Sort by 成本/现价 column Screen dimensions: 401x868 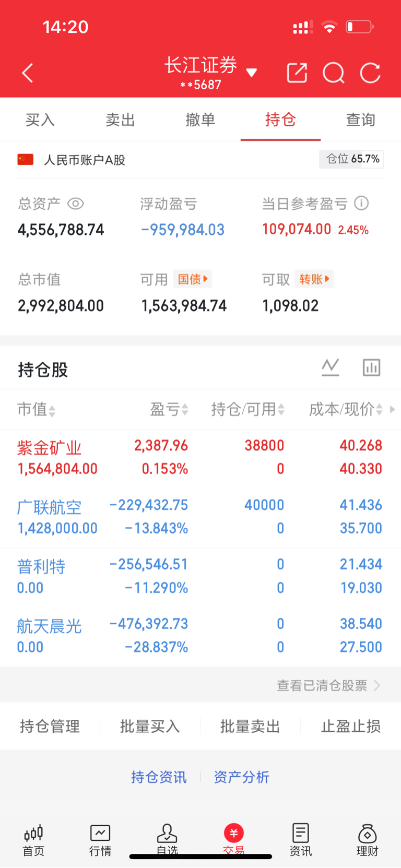[346, 410]
